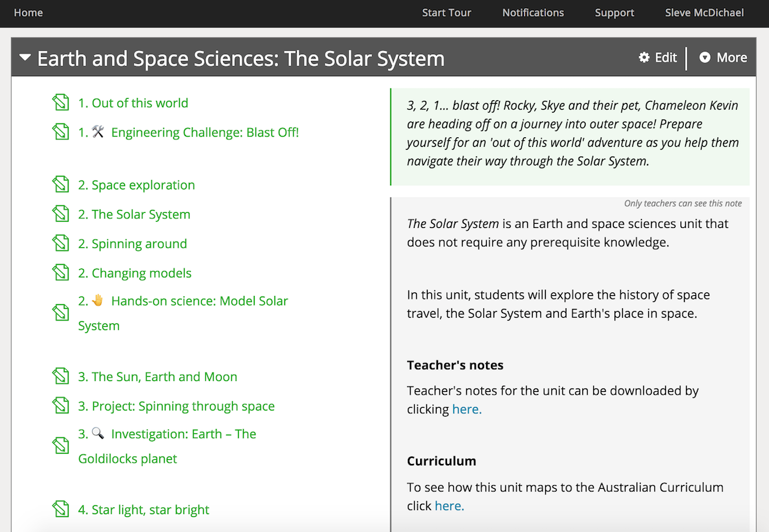Open lesson 3. The Sun, Earth and Moon

157,377
